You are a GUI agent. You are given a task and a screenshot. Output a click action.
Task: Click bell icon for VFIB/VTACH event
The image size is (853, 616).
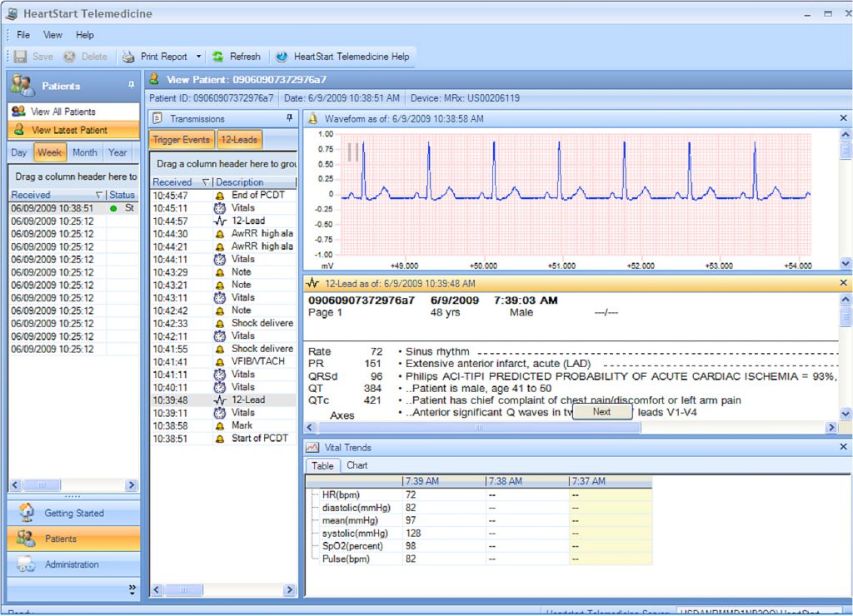coord(220,361)
